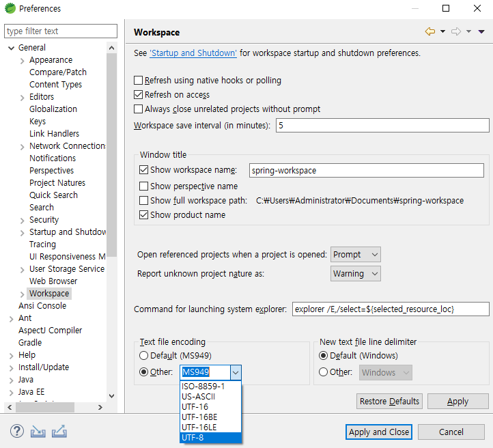Image resolution: width=493 pixels, height=448 pixels.
Task: Enable Show perspective name
Action: point(143,186)
